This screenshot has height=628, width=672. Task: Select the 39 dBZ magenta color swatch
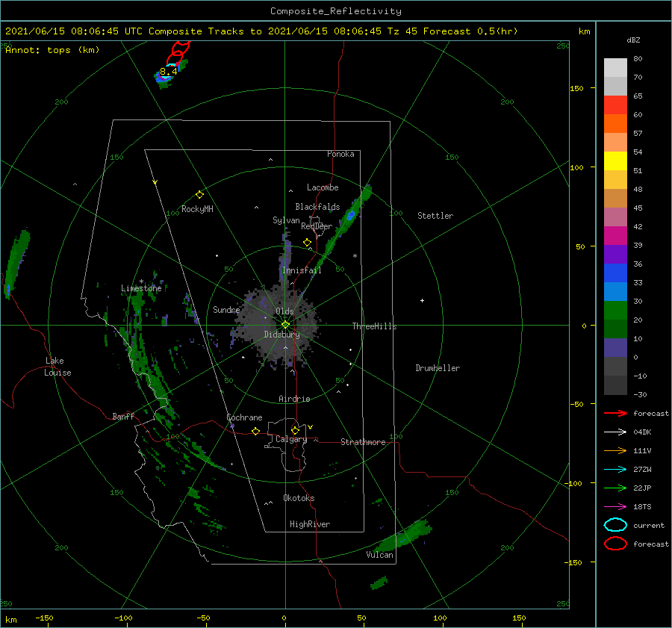[615, 236]
